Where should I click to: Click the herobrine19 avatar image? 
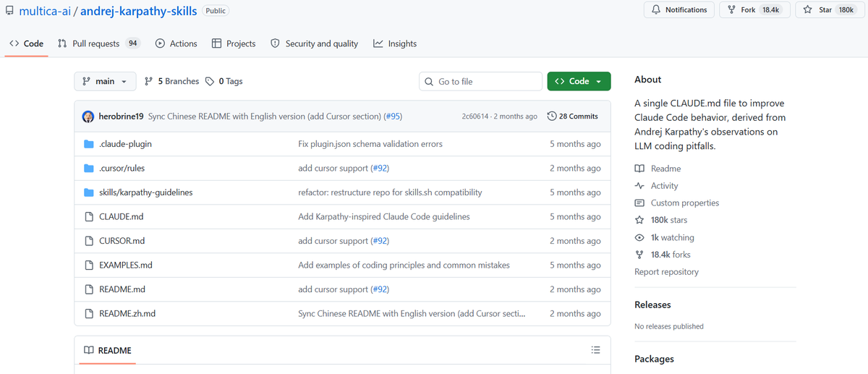[x=88, y=116]
